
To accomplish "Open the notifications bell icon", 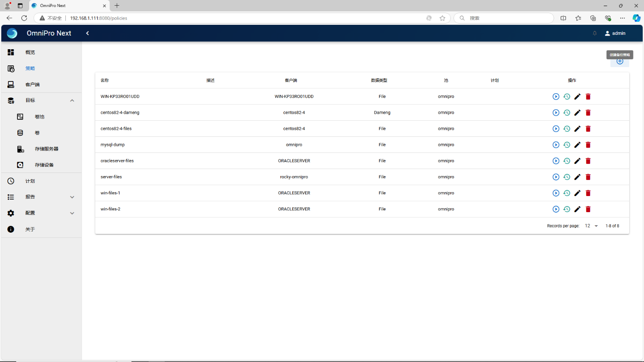I will pyautogui.click(x=594, y=34).
